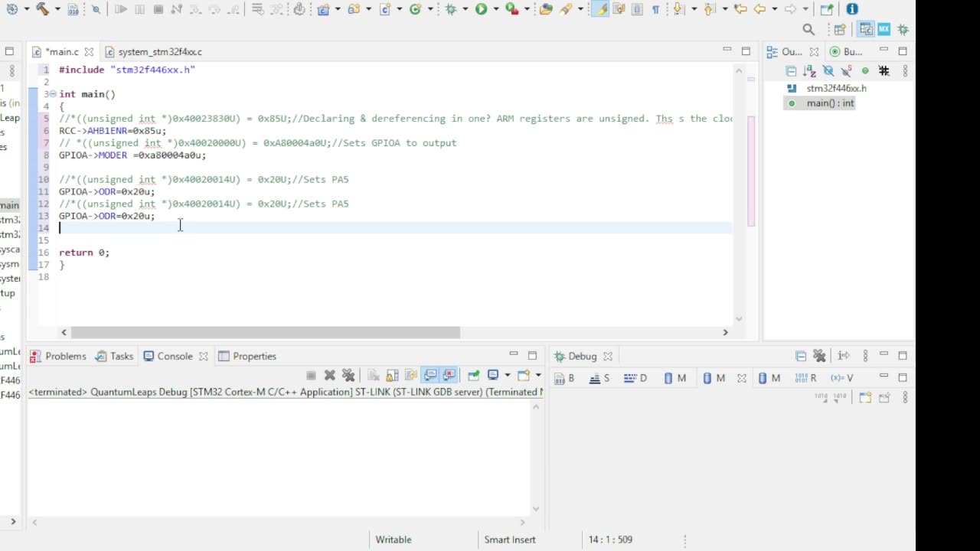Image resolution: width=980 pixels, height=551 pixels.
Task: Click line 8 GPIOA->MODER code
Action: pyautogui.click(x=132, y=155)
